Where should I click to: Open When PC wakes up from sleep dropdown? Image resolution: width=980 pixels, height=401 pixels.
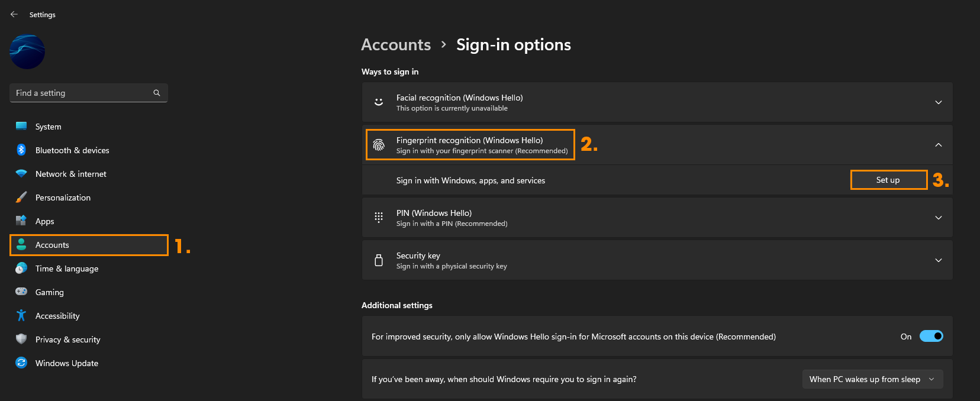point(873,379)
